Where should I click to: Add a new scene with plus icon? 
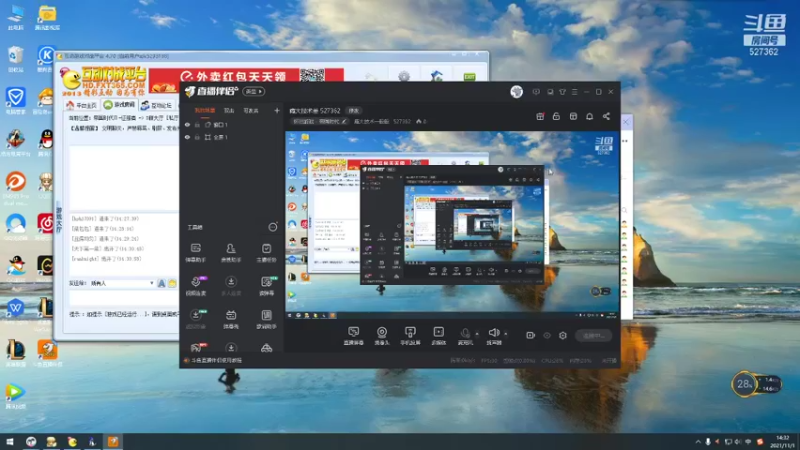[277, 110]
